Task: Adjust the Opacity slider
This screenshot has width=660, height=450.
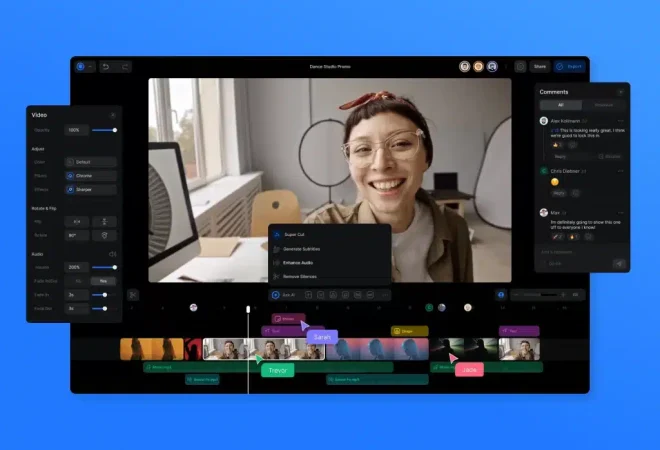Action: [x=104, y=130]
